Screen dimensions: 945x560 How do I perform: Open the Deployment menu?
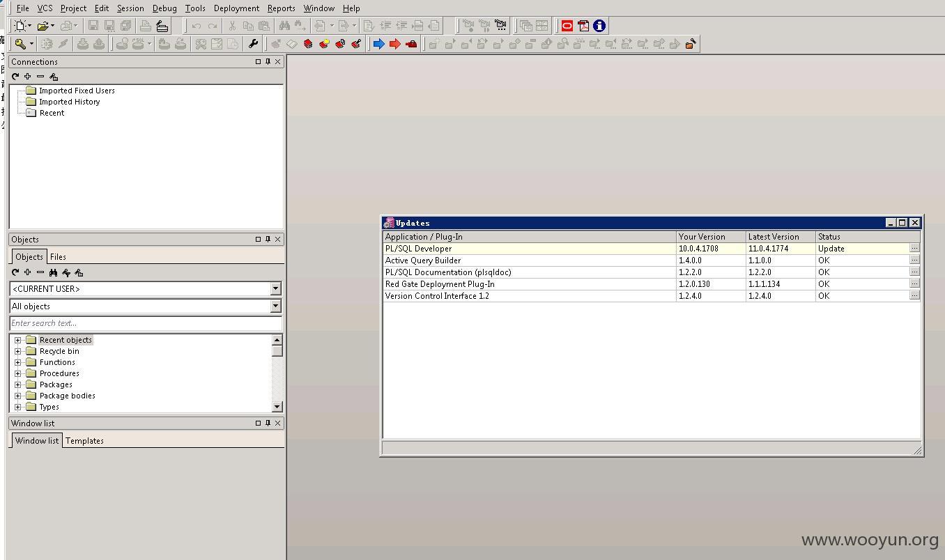click(236, 8)
